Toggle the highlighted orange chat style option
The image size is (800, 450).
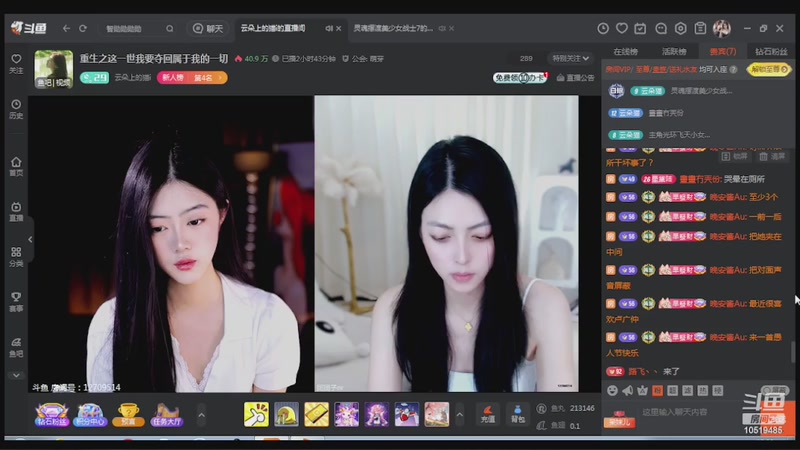coord(658,390)
